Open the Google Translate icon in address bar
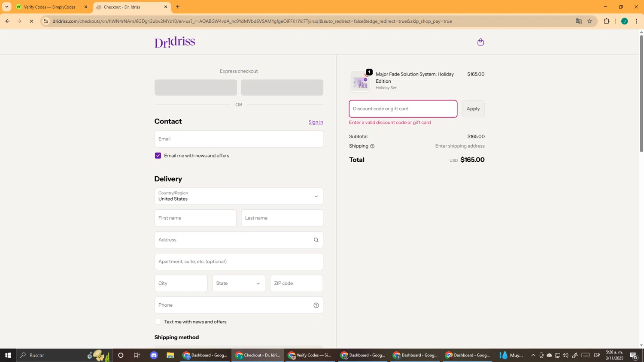This screenshot has height=362, width=644. click(579, 21)
